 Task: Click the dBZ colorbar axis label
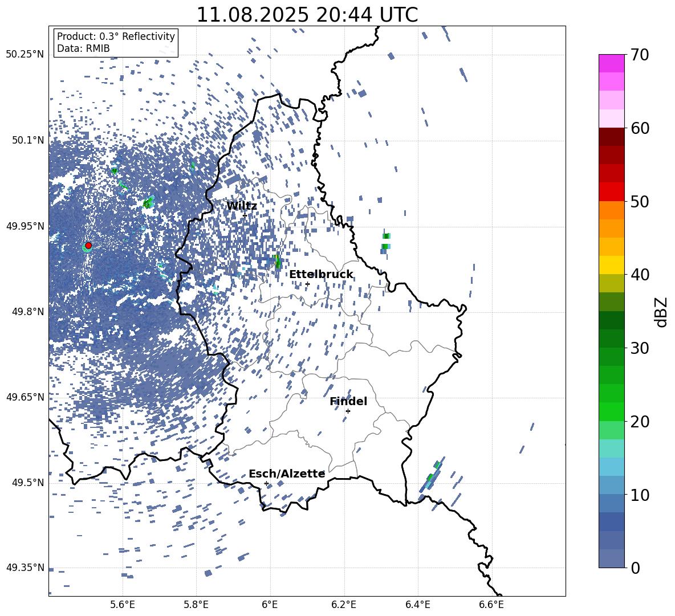tap(662, 312)
